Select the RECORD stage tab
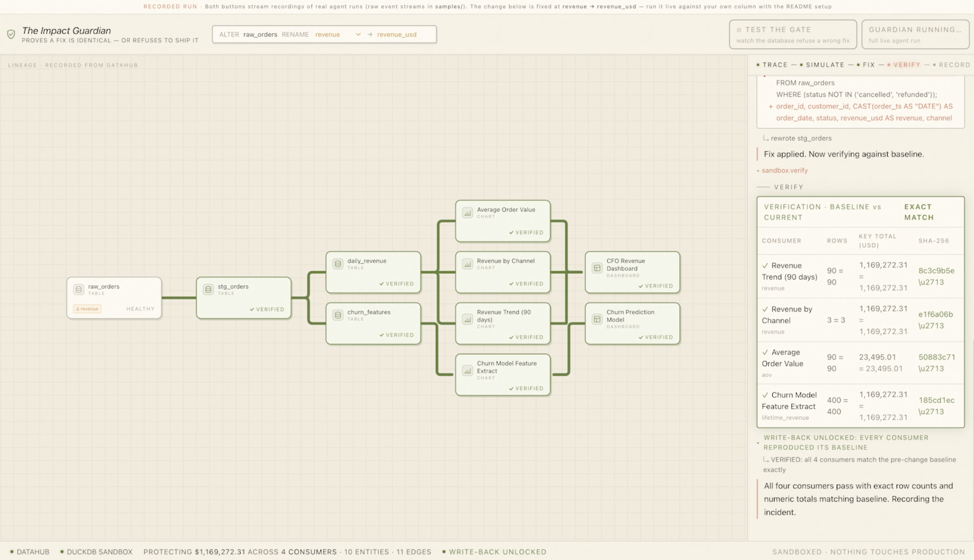The height and width of the screenshot is (560, 974). (951, 65)
